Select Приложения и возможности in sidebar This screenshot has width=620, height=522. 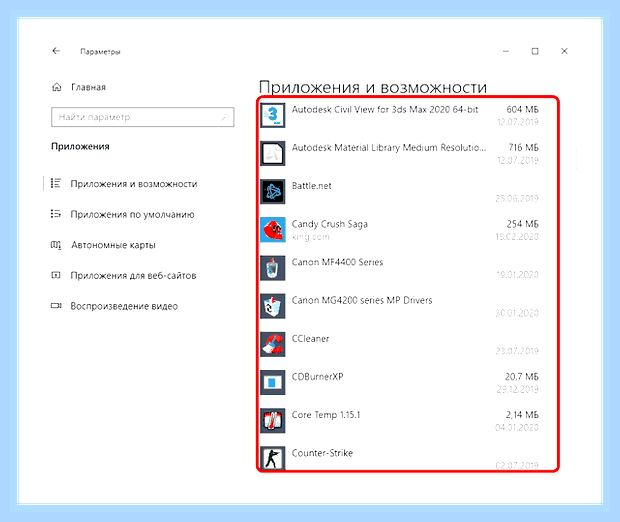pyautogui.click(x=134, y=184)
